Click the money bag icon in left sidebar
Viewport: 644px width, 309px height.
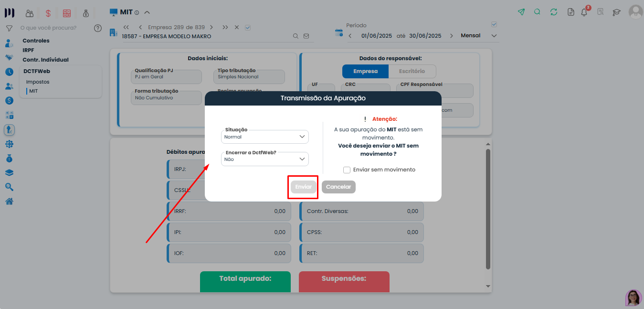tap(9, 158)
